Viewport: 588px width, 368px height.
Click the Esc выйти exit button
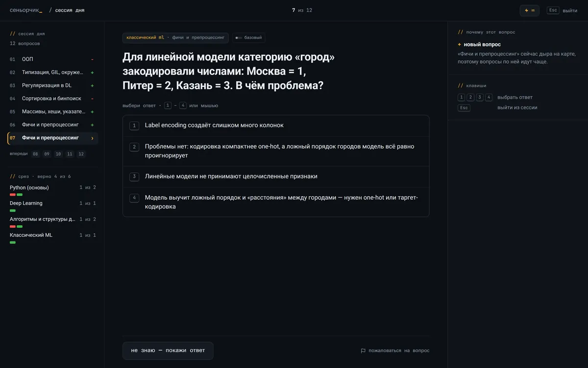[562, 10]
